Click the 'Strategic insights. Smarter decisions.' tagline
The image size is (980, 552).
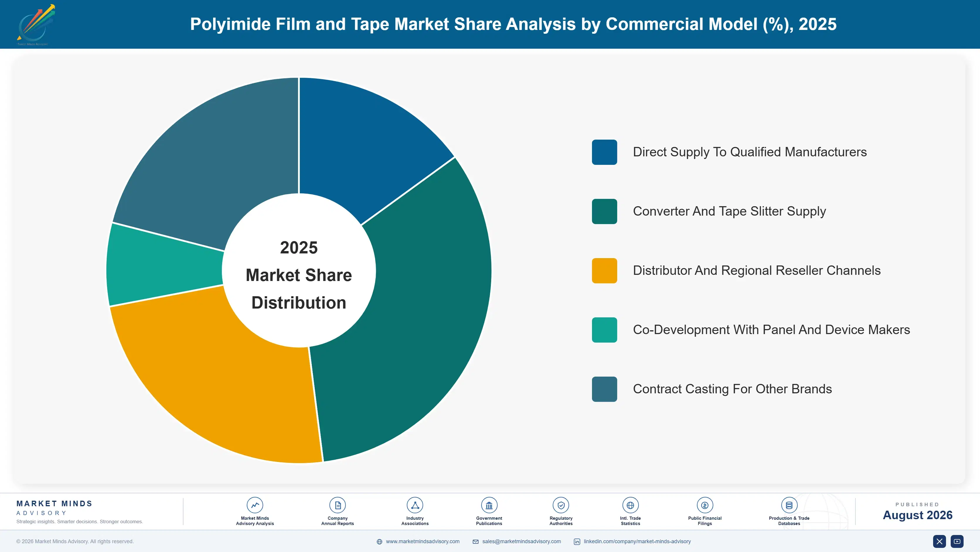[79, 521]
